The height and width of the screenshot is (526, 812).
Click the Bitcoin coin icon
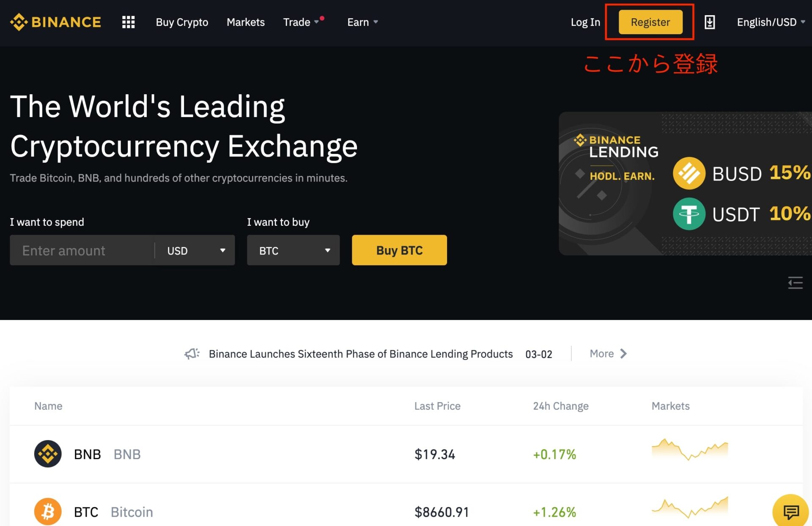48,512
